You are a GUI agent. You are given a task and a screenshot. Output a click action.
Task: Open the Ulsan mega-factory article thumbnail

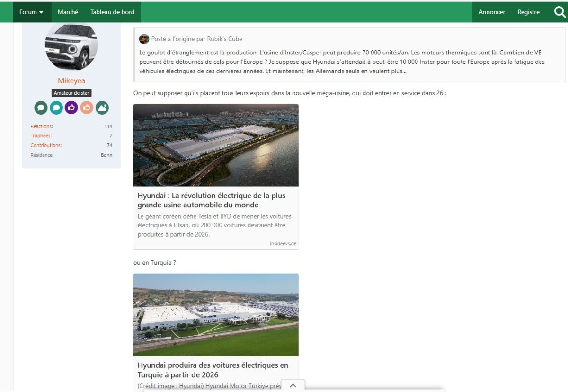point(216,145)
